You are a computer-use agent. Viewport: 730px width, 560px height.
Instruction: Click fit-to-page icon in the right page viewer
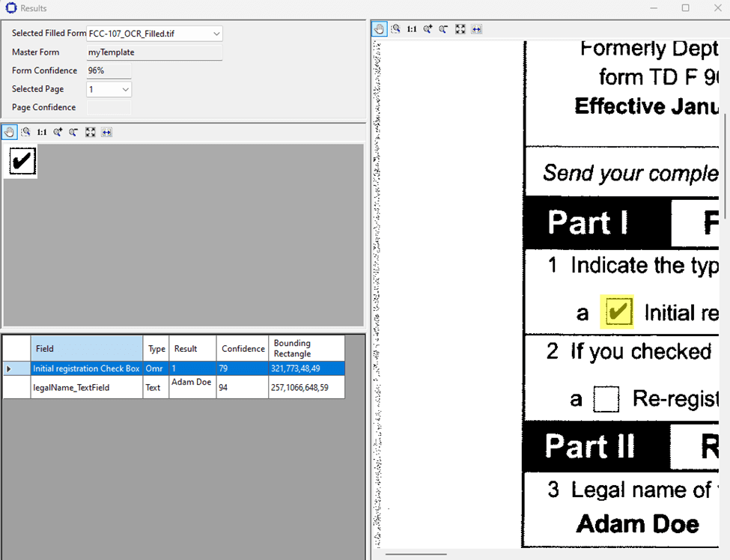pos(460,29)
